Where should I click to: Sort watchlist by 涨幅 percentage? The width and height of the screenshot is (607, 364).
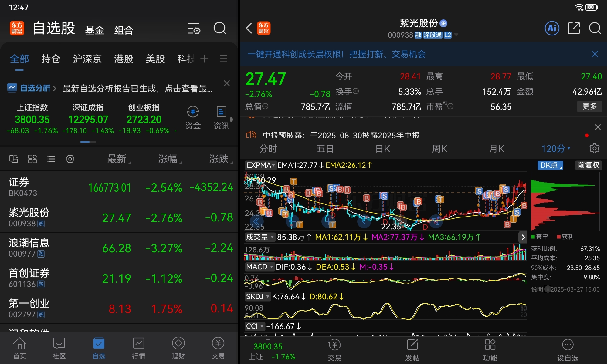[170, 159]
